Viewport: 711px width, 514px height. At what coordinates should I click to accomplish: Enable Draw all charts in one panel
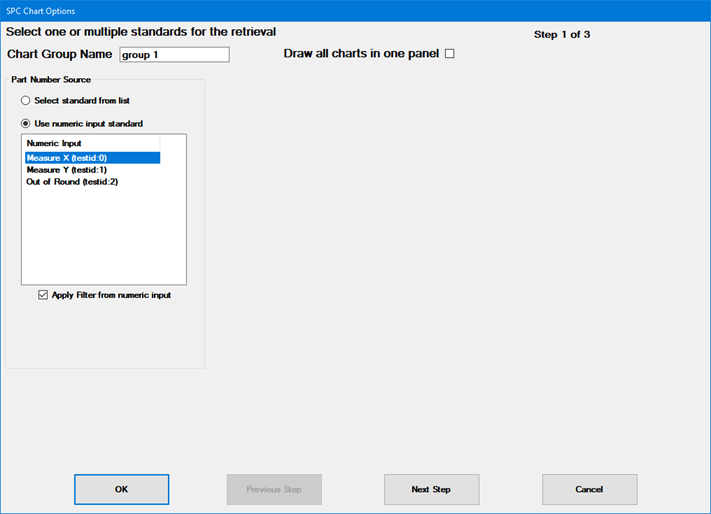click(449, 54)
